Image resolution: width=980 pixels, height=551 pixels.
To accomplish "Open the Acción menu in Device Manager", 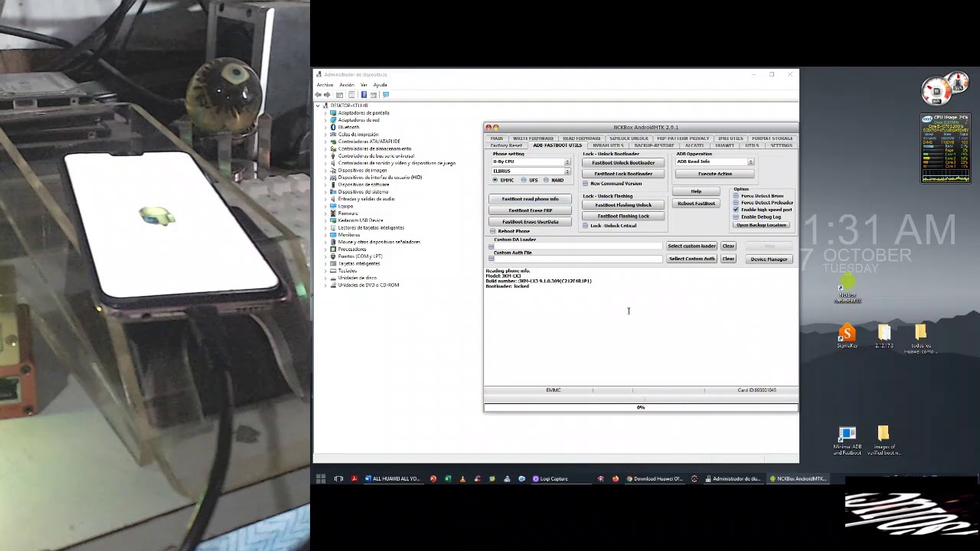I will (x=347, y=85).
